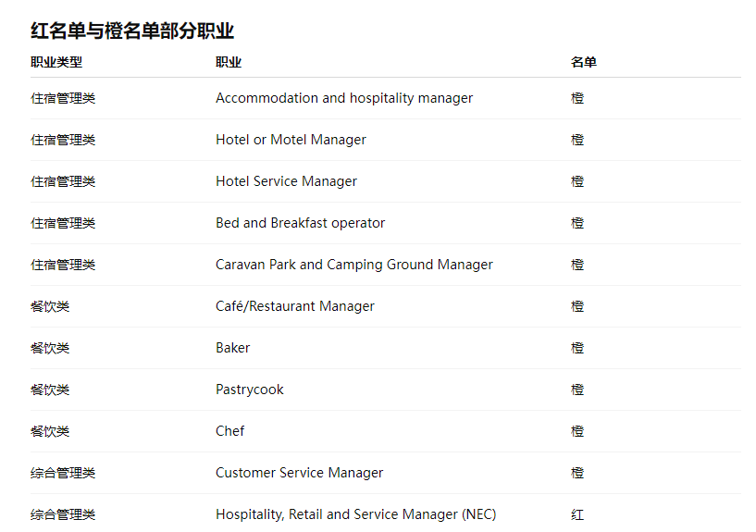Click the Hotel or Motel Manager text
Image resolution: width=756 pixels, height=532 pixels.
pyautogui.click(x=291, y=140)
